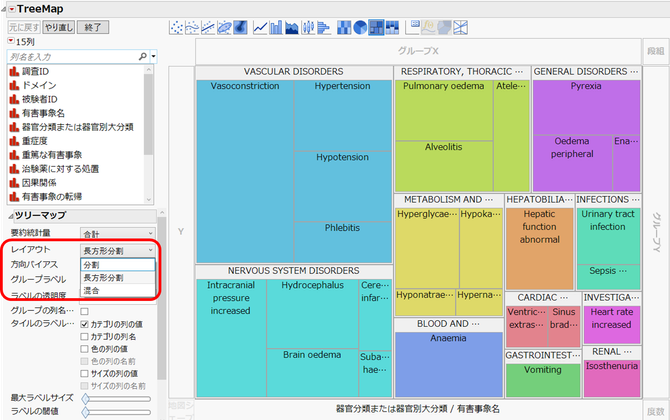670x420 pixels.
Task: Select the 器官分類または器官別大分類 column row
Action: 76,127
